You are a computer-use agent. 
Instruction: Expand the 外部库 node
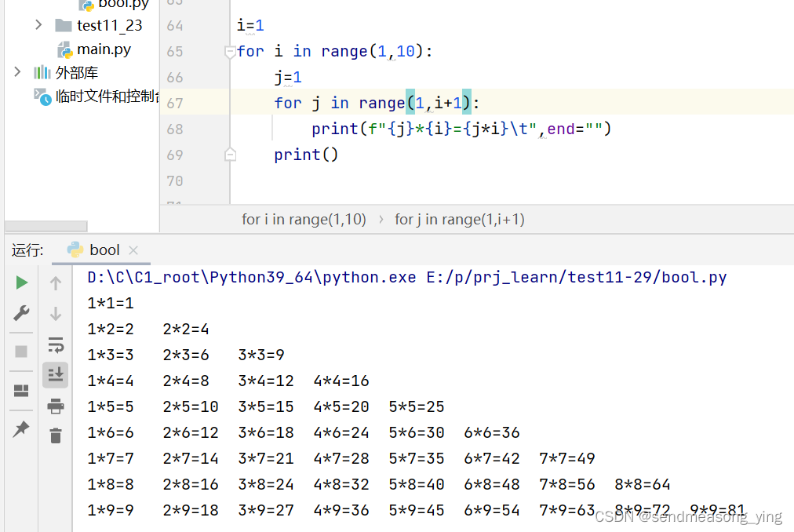tap(17, 72)
